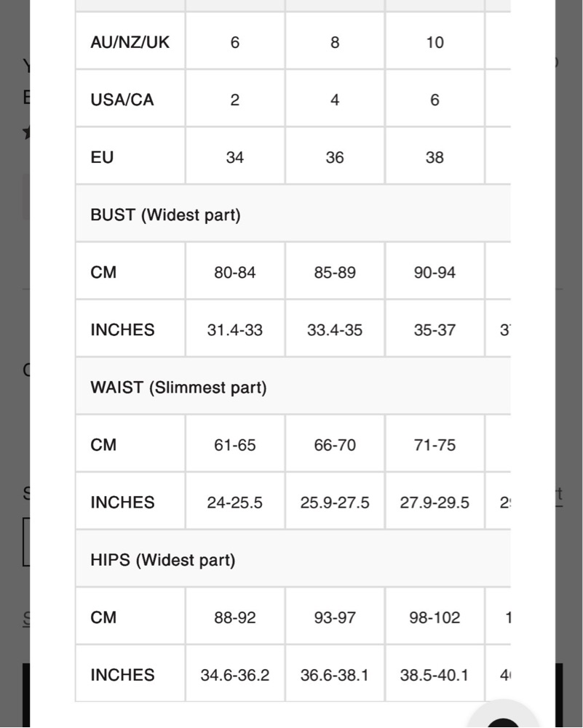The height and width of the screenshot is (728, 583).
Task: Click the AU/NZ/UK row label
Action: [x=130, y=42]
